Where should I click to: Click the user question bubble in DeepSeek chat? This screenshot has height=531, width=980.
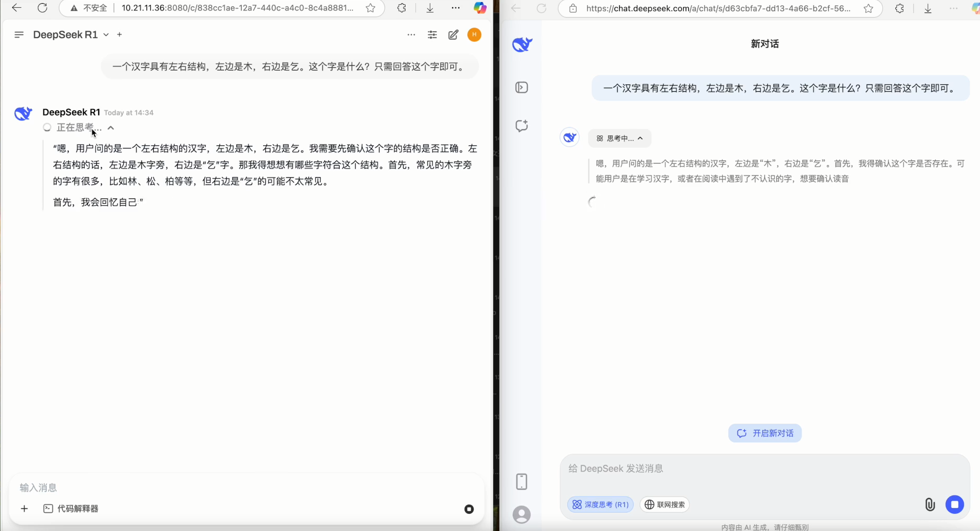click(x=780, y=88)
